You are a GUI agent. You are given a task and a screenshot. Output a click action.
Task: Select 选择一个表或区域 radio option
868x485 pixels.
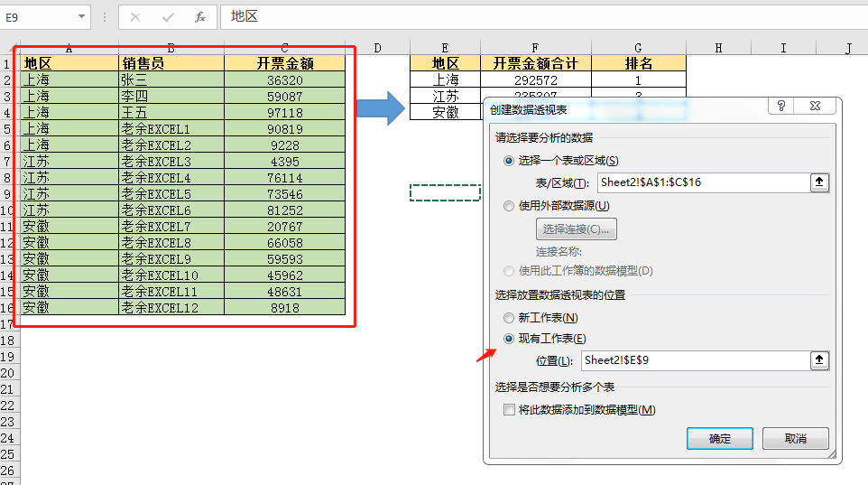coord(509,161)
